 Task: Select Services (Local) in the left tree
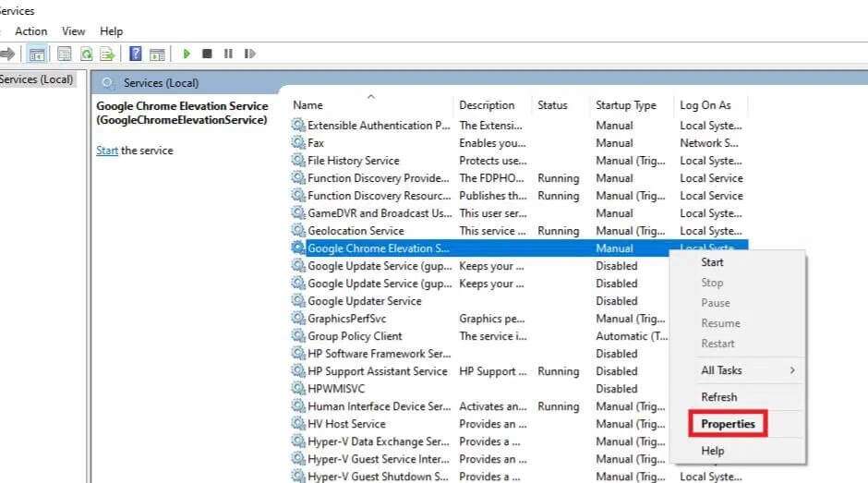click(37, 79)
